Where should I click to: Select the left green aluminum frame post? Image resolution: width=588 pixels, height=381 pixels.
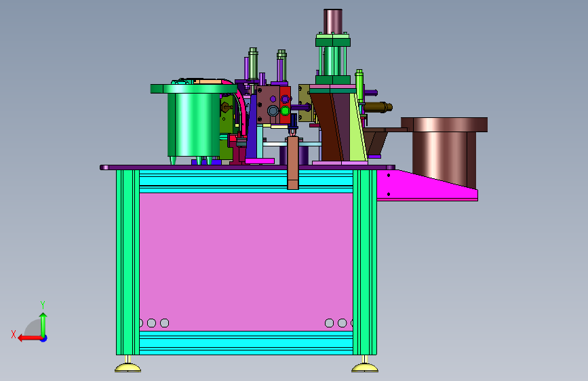(x=128, y=262)
